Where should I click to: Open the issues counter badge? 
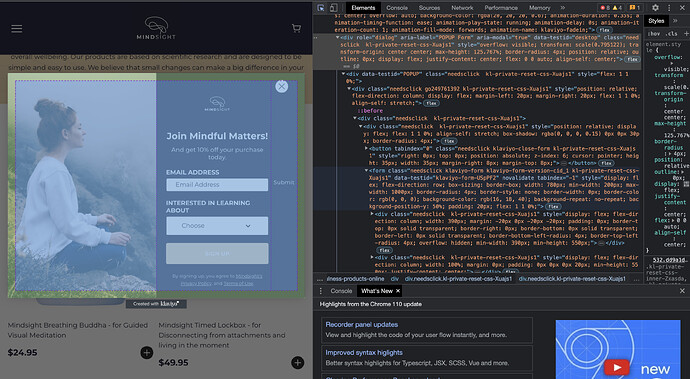pos(635,7)
